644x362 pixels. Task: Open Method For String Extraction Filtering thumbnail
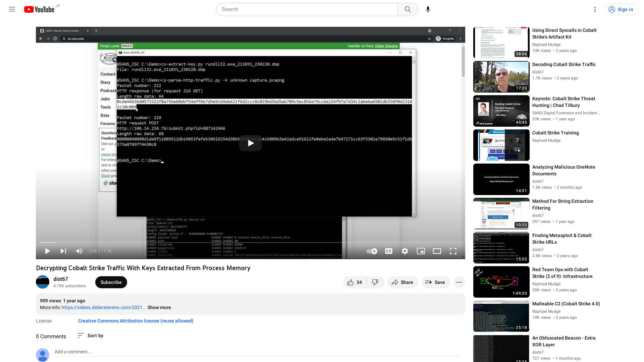(501, 214)
